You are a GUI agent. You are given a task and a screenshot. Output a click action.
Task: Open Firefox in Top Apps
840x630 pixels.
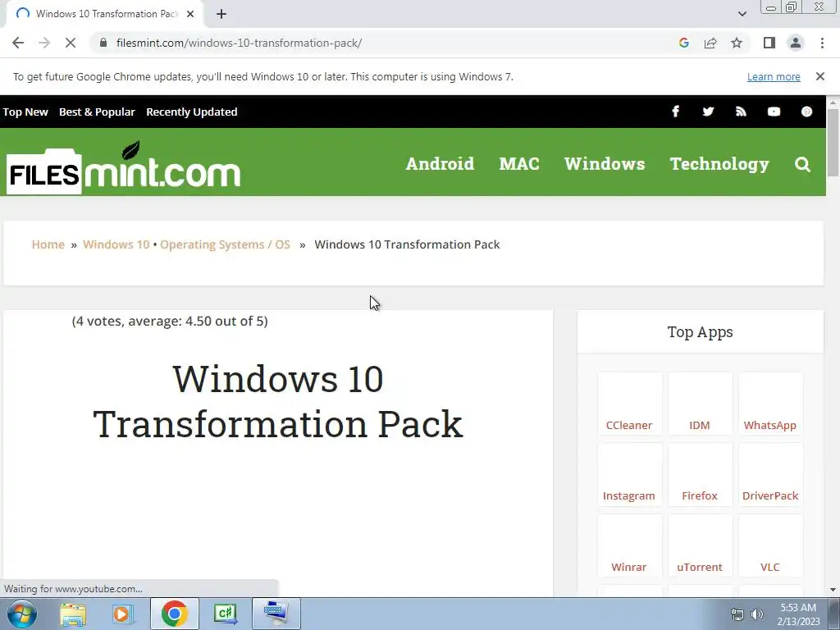click(700, 474)
